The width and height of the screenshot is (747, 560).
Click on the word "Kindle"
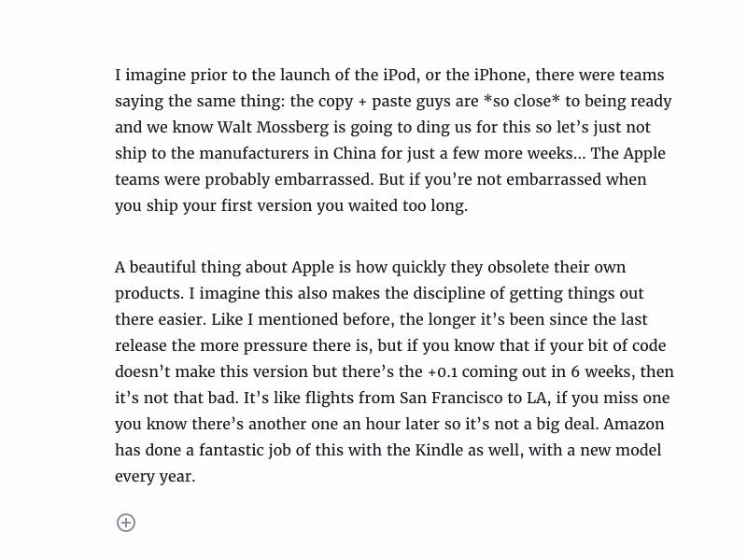(439, 450)
